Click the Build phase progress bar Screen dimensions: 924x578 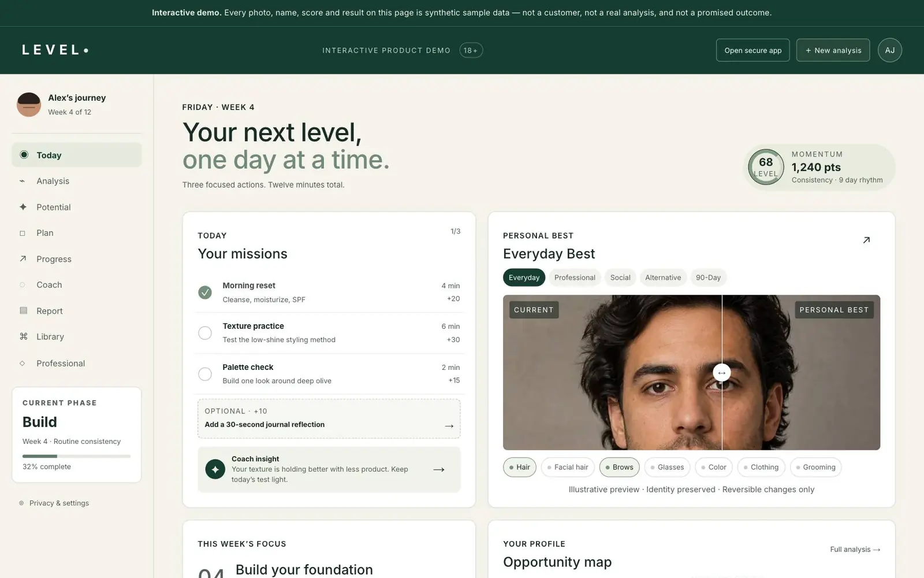pyautogui.click(x=77, y=456)
